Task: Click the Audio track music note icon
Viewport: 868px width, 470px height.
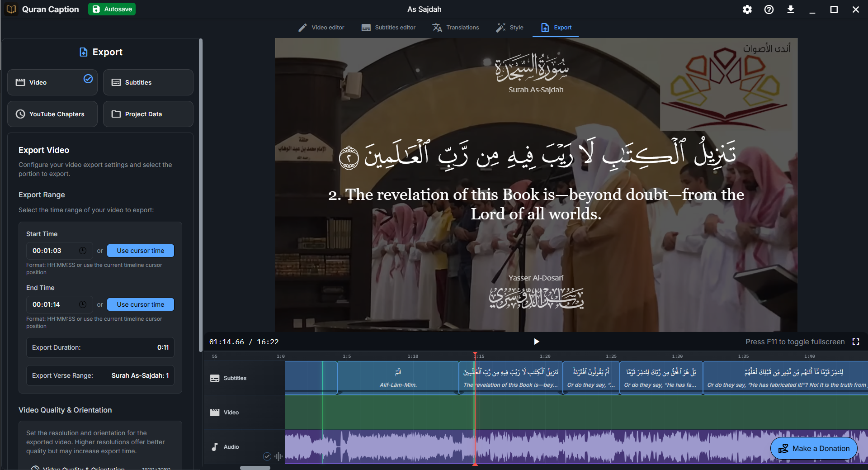Action: [215, 447]
